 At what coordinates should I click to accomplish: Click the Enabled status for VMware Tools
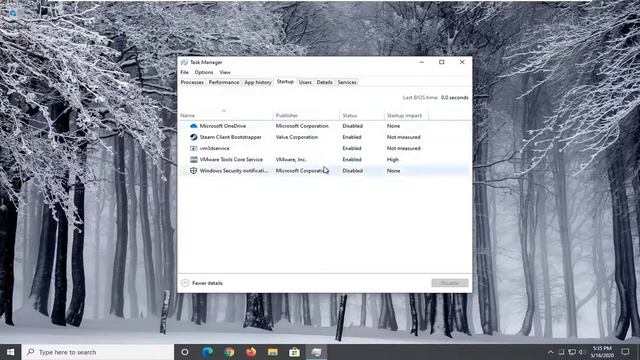pyautogui.click(x=352, y=160)
